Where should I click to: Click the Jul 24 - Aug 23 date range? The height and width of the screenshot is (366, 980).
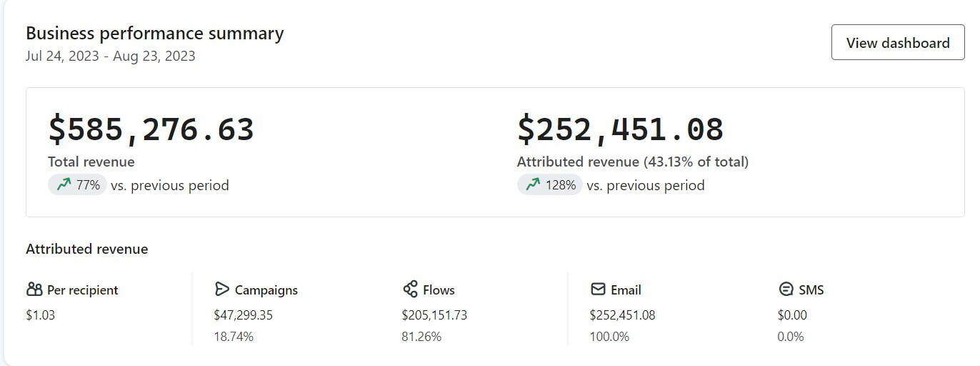pos(111,56)
